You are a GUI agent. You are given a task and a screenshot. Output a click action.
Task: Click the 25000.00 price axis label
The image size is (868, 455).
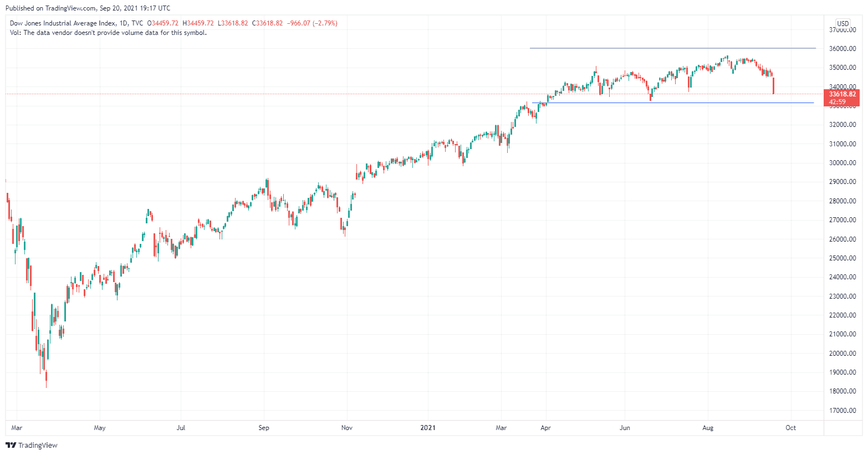[843, 258]
